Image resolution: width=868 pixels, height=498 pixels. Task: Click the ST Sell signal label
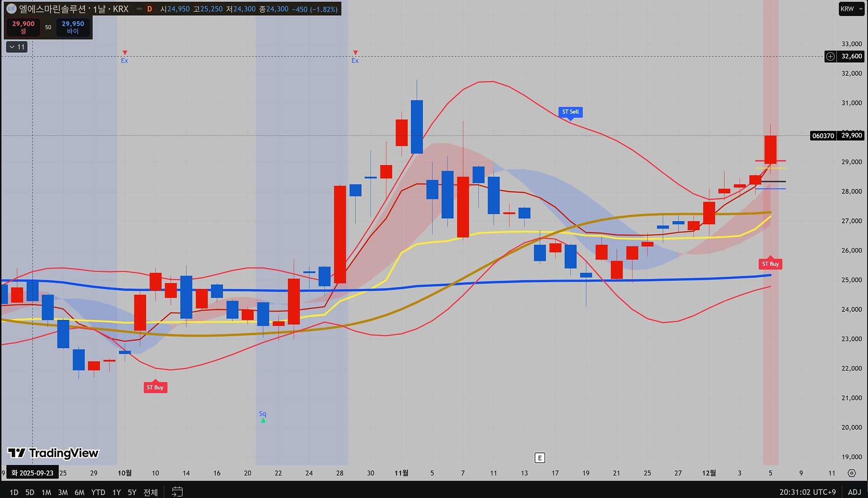pyautogui.click(x=570, y=112)
